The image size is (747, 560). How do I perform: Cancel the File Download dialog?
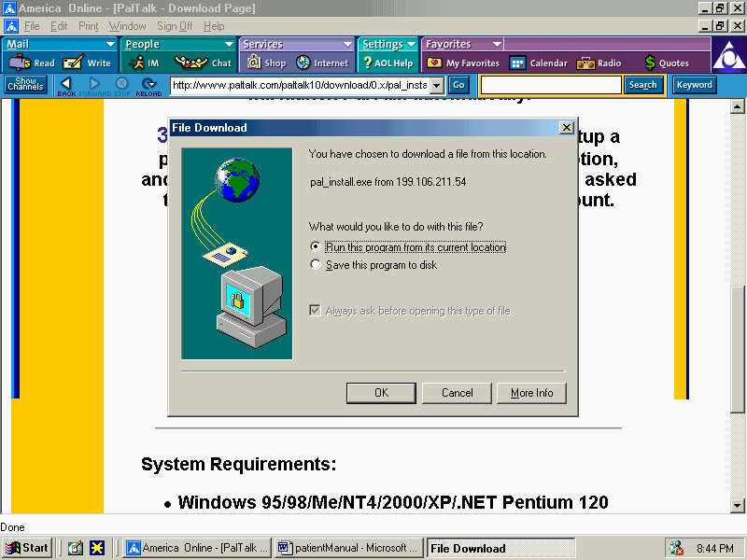457,393
